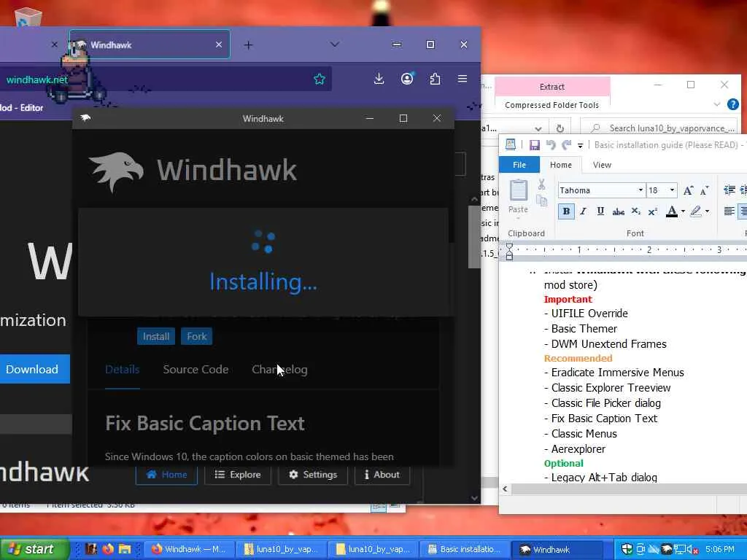Open Windhawk Settings
Viewport: 747px width, 560px height.
click(313, 475)
